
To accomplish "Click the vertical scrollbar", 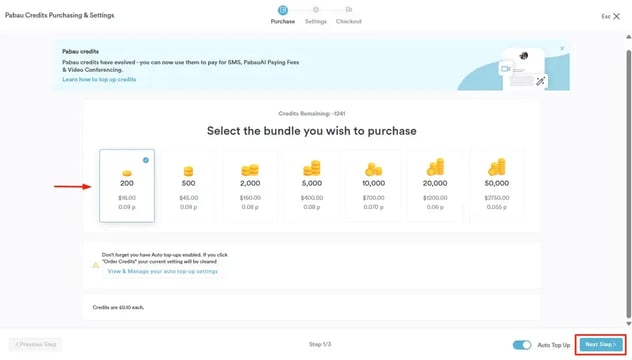I will 628,183.
